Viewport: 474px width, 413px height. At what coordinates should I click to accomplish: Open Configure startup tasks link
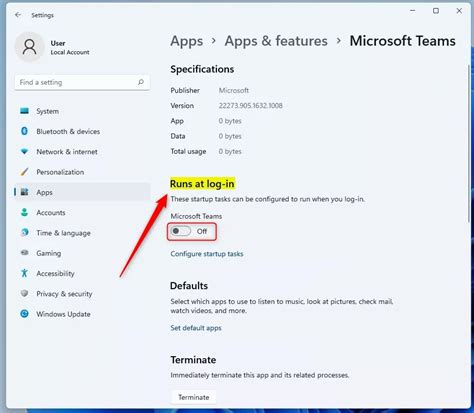(x=207, y=254)
